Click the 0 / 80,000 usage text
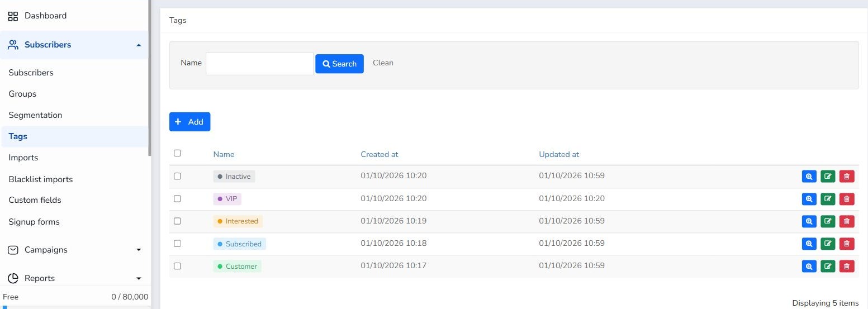Image resolution: width=868 pixels, height=309 pixels. pyautogui.click(x=130, y=297)
